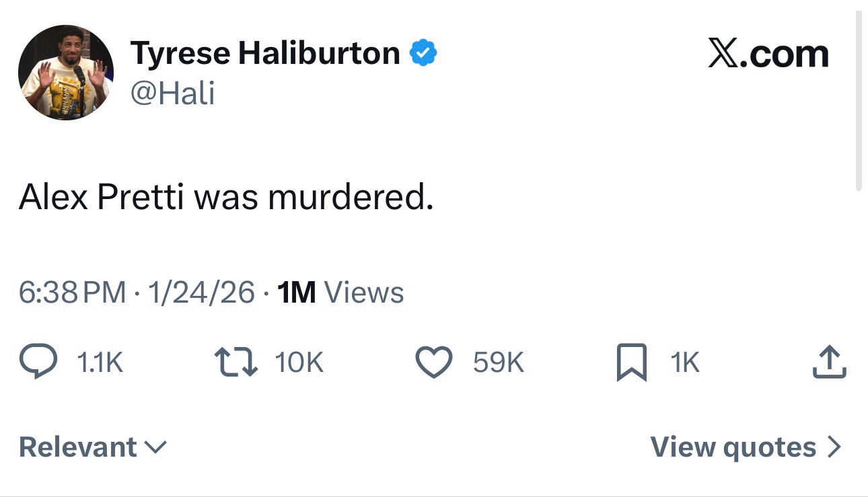Click the 1M Views count
868x497 pixels.
coord(340,293)
